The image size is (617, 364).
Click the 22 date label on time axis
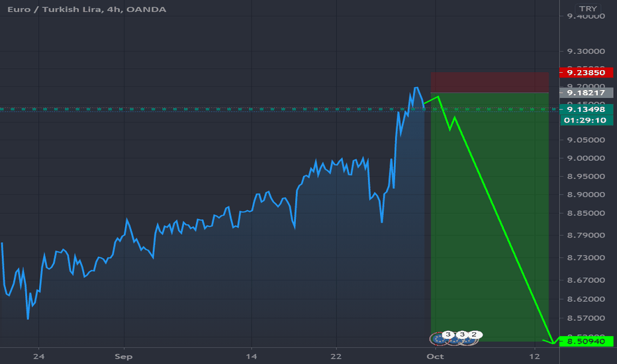point(336,357)
